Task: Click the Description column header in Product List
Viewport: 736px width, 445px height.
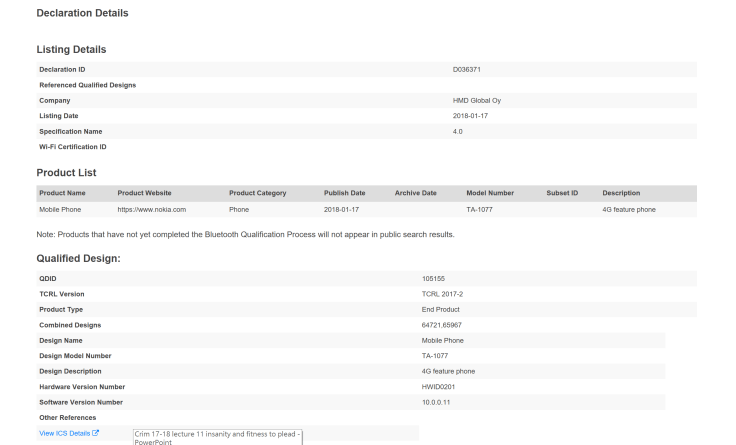Action: (x=621, y=193)
